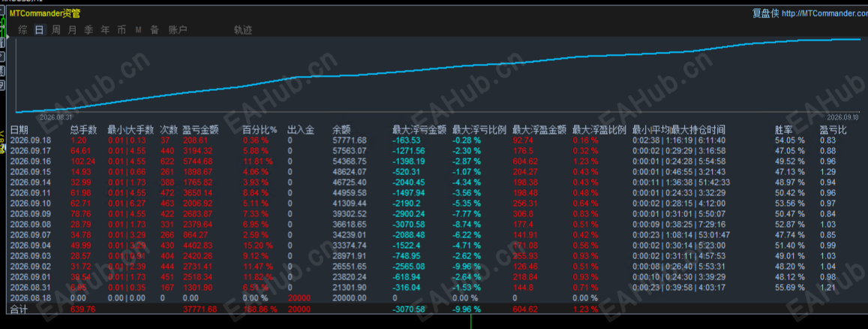868x329 pixels.
Task: Click total profit value 37771.68
Action: click(200, 309)
